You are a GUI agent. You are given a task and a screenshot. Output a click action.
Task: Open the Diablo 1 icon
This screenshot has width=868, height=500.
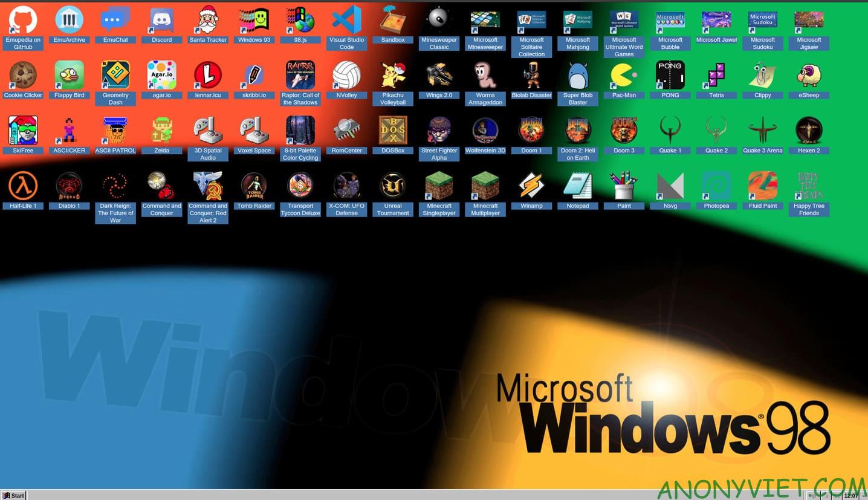tap(70, 186)
